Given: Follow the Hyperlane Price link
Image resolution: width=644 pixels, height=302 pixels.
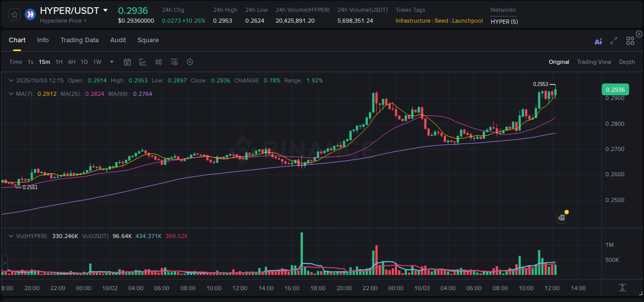Looking at the screenshot, I should (62, 21).
